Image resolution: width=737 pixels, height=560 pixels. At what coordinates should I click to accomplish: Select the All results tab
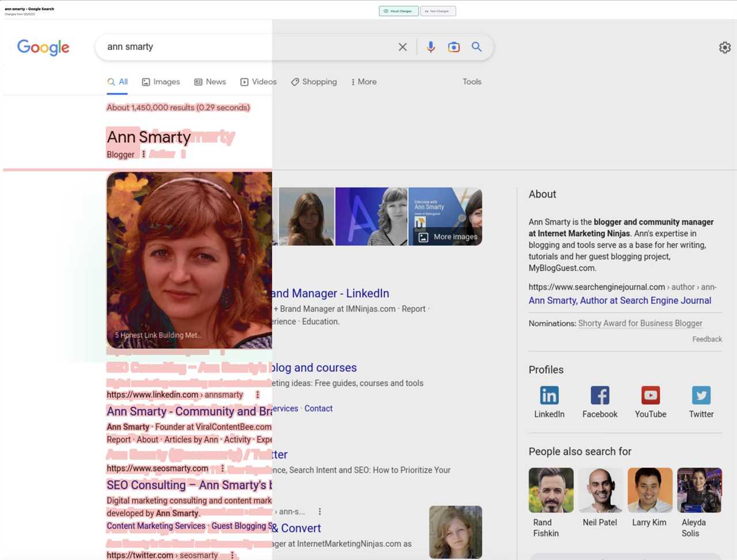[x=117, y=82]
